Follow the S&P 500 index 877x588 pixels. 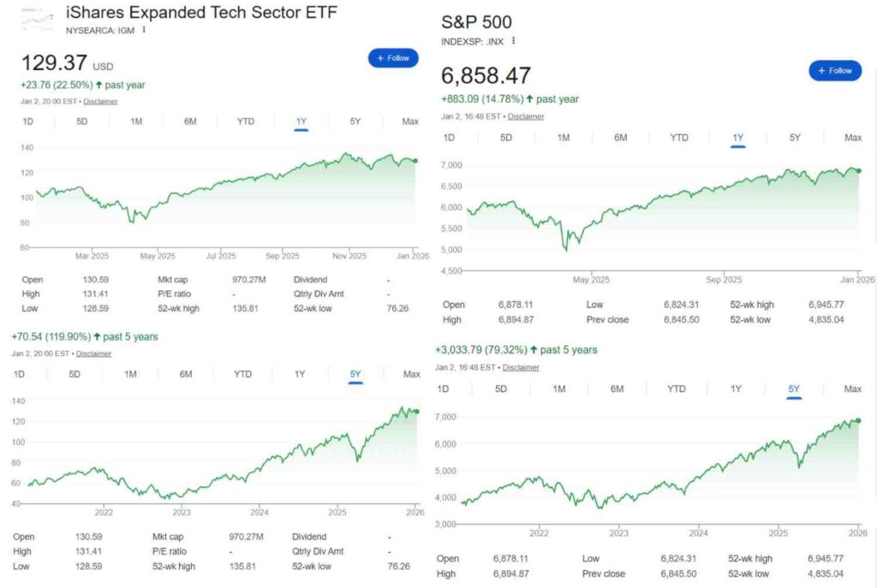pos(835,71)
